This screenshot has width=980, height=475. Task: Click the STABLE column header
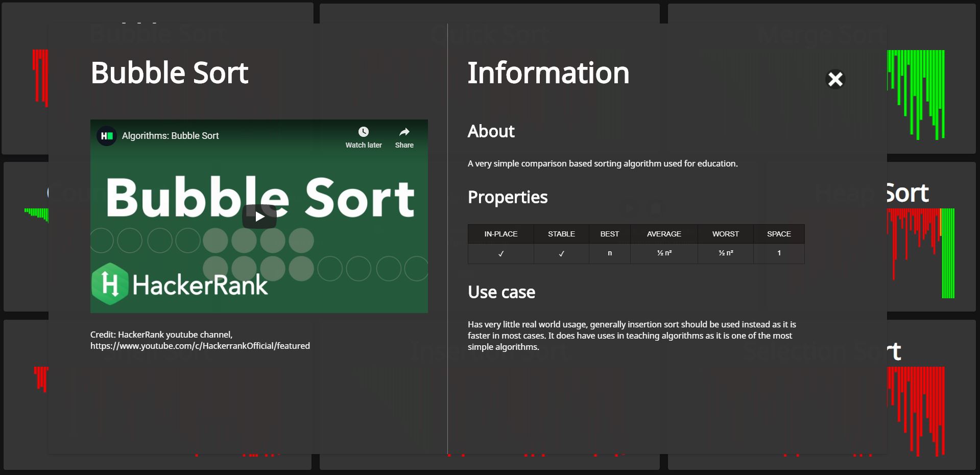click(561, 234)
